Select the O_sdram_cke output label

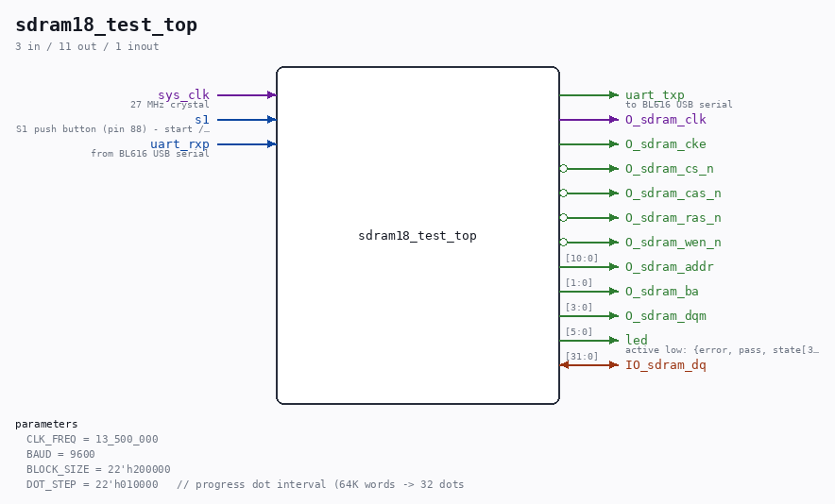coord(666,143)
